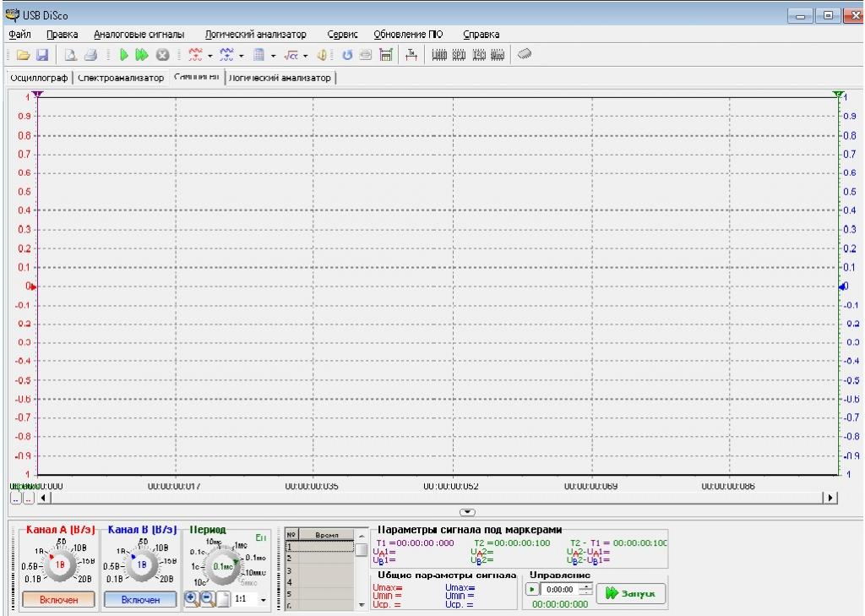Open the 1:1 zoom scale dropdown
Image resolution: width=865 pixels, height=616 pixels.
262,599
